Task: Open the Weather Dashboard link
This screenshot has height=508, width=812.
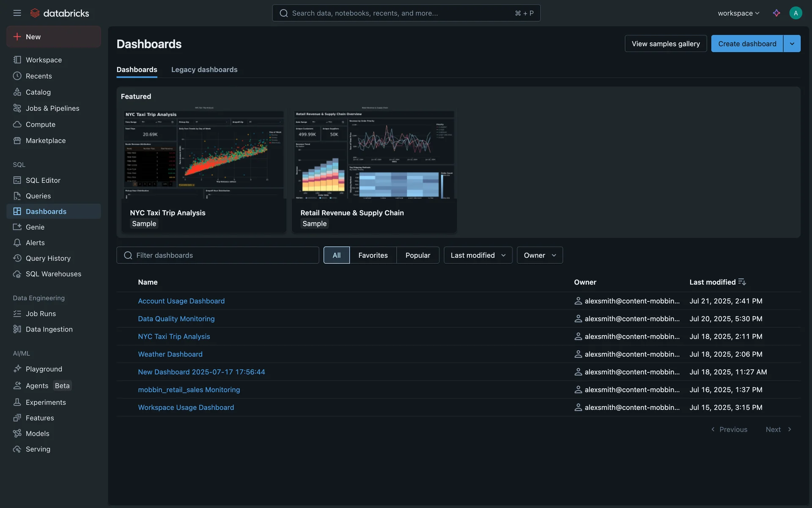Action: click(170, 354)
